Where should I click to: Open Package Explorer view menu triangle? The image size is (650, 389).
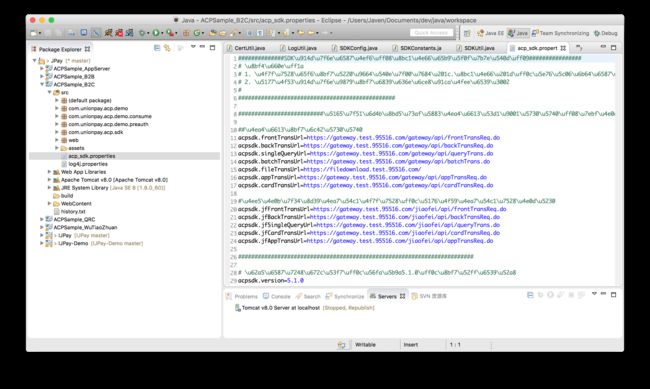pyautogui.click(x=193, y=47)
